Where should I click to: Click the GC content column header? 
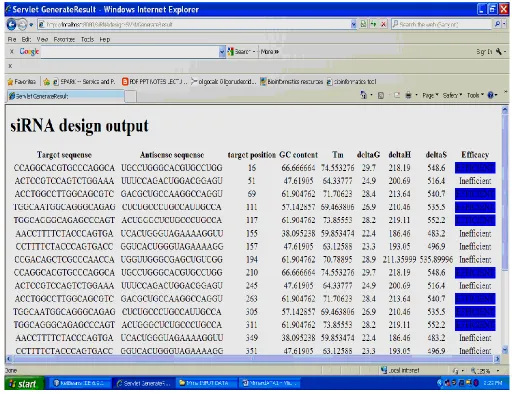coord(298,155)
